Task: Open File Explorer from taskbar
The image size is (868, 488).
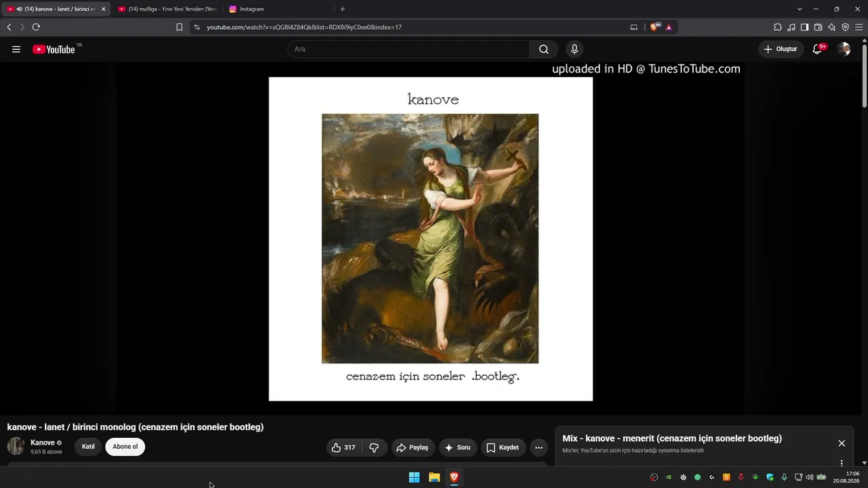Action: click(x=434, y=477)
